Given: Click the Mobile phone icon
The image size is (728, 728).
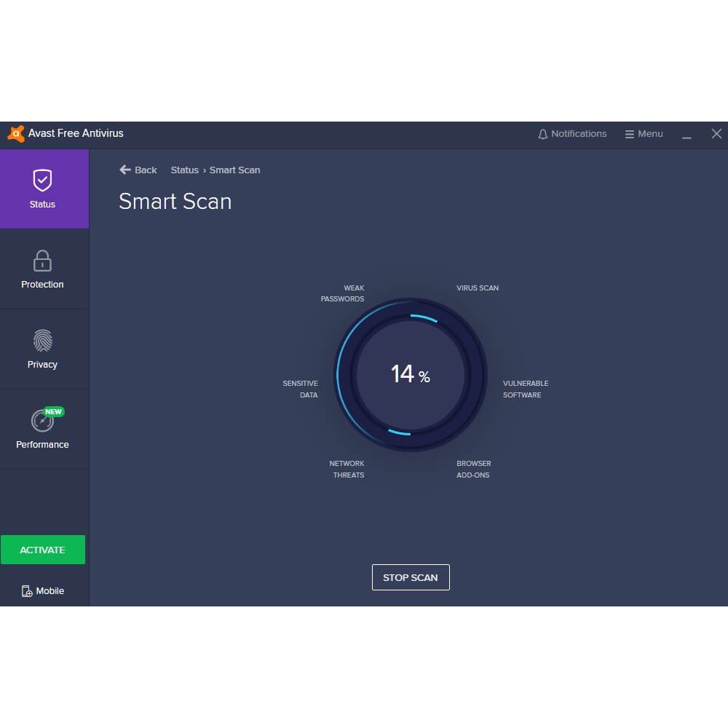Looking at the screenshot, I should tap(27, 591).
